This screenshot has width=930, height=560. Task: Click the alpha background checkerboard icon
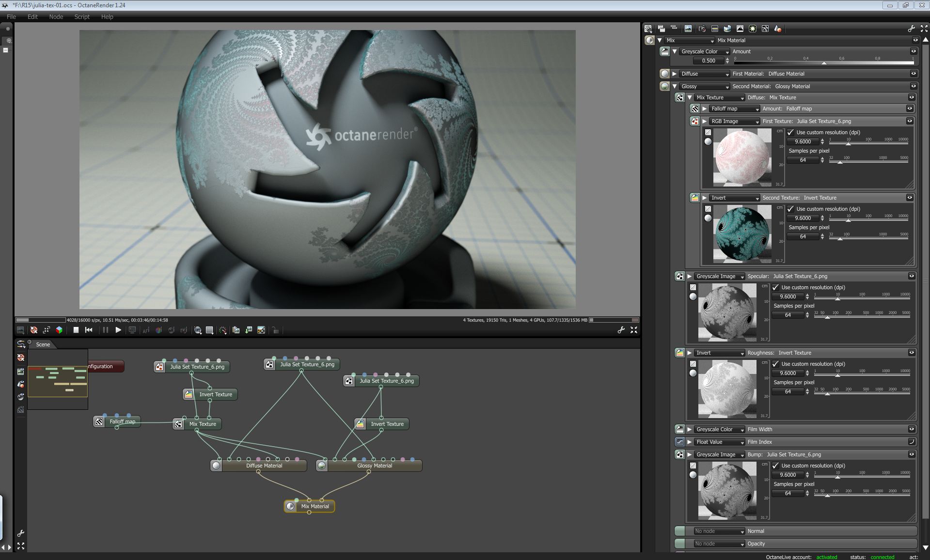coord(261,330)
